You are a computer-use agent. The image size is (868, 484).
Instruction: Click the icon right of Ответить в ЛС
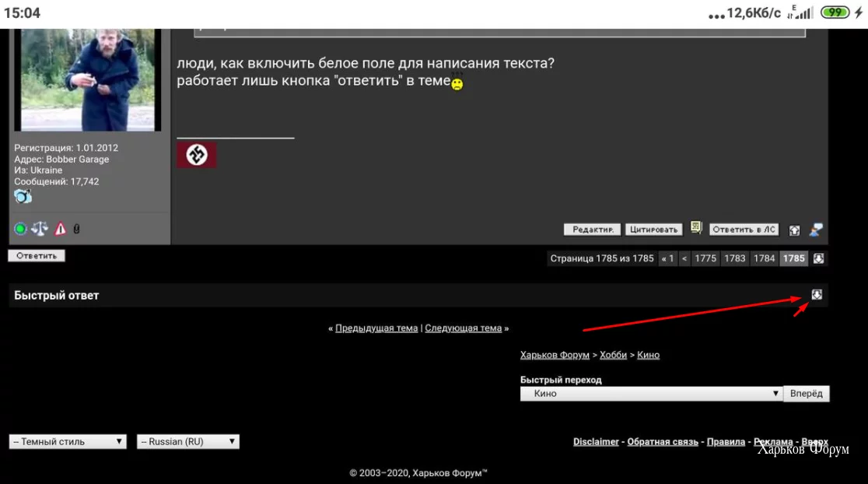(794, 230)
